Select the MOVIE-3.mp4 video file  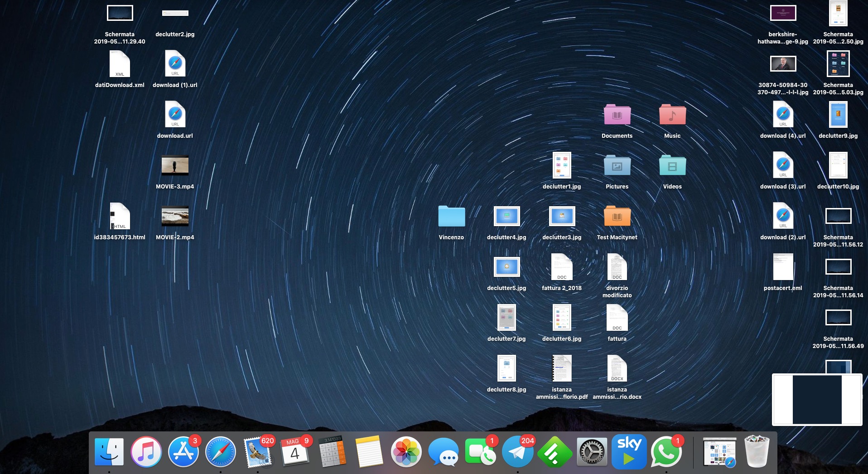tap(175, 166)
